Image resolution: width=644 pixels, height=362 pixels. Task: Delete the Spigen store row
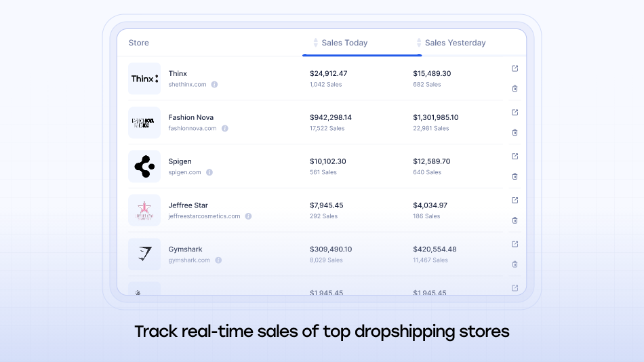[x=515, y=176]
